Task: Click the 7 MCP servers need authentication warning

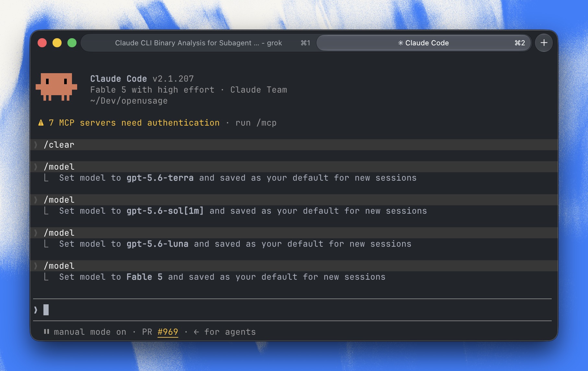Action: [x=134, y=123]
